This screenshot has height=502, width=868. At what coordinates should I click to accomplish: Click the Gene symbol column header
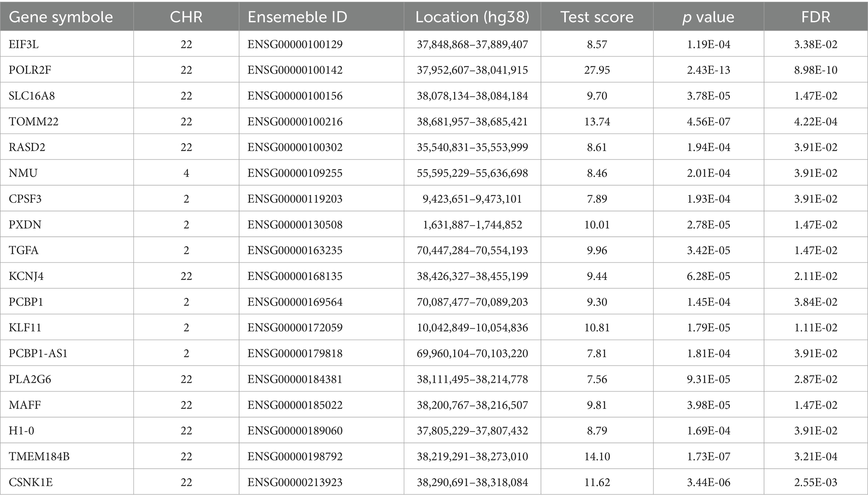61,17
